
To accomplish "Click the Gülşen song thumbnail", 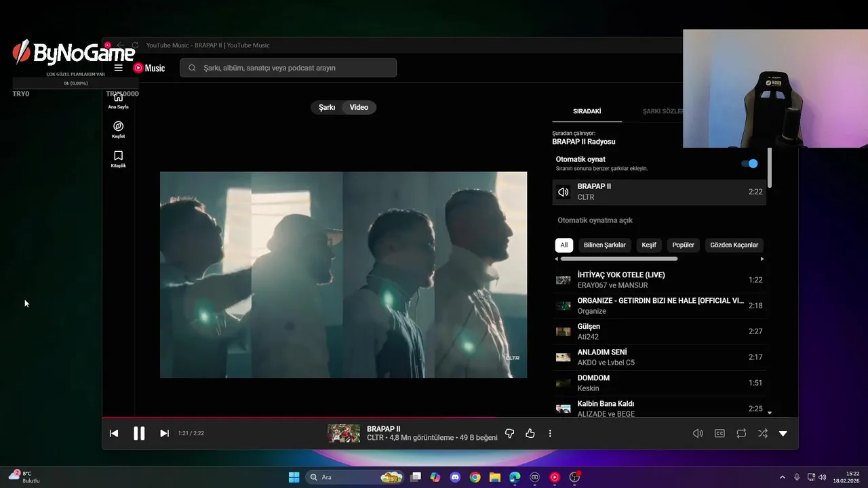I will (x=563, y=331).
